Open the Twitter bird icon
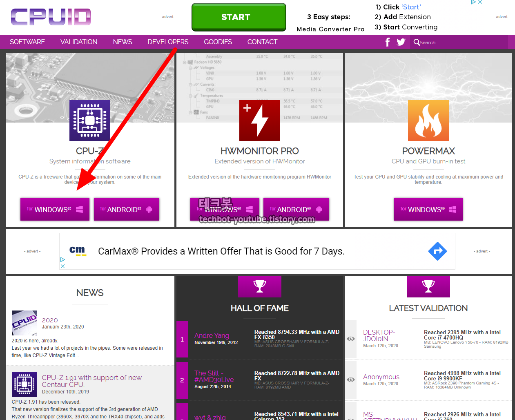The height and width of the screenshot is (420, 515). pos(401,42)
